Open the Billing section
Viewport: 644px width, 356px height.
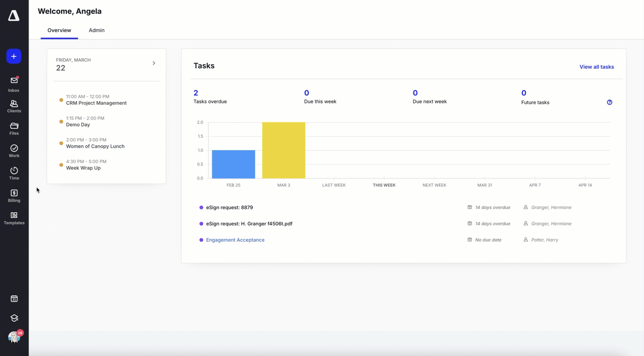pyautogui.click(x=14, y=196)
